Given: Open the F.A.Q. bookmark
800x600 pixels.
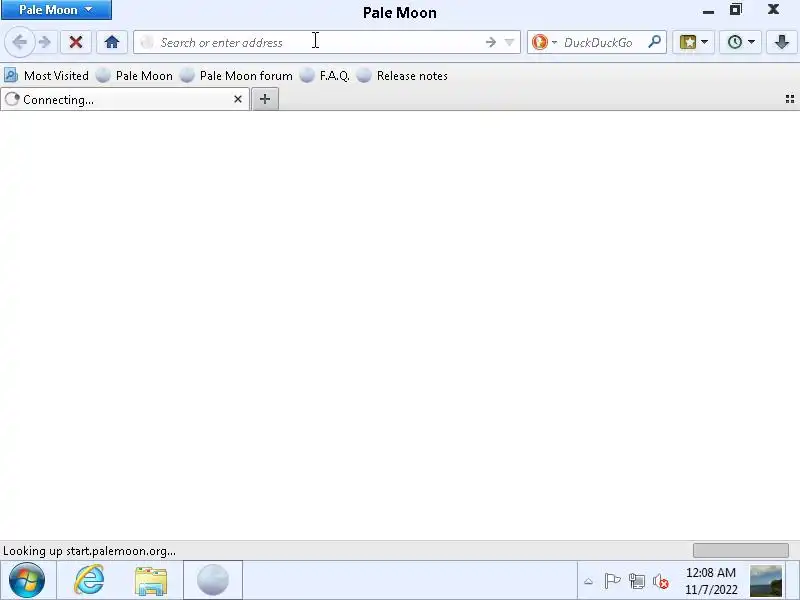Looking at the screenshot, I should click(324, 76).
